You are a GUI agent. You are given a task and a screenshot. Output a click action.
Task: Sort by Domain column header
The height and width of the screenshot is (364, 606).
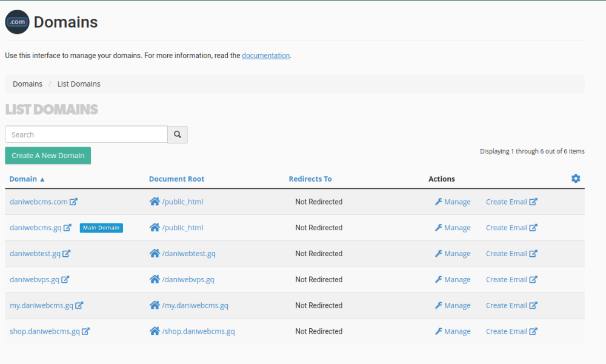click(23, 179)
